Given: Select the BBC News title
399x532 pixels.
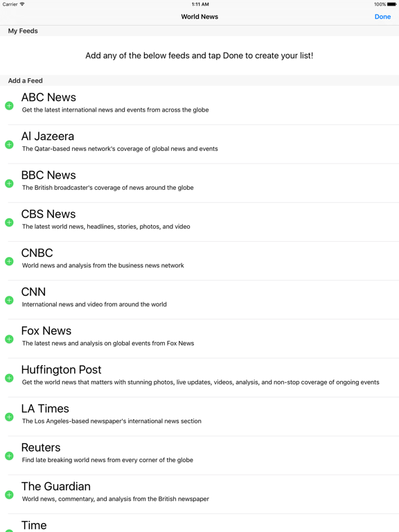Looking at the screenshot, I should pyautogui.click(x=48, y=175).
